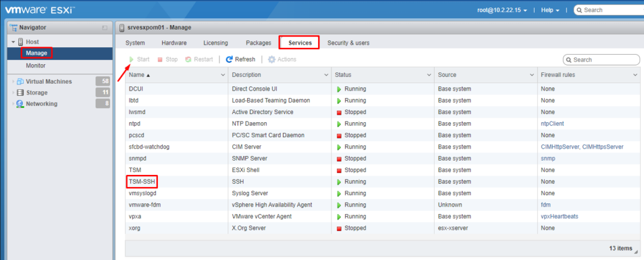This screenshot has height=260, width=644.
Task: Click the services table Search field
Action: coord(601,60)
